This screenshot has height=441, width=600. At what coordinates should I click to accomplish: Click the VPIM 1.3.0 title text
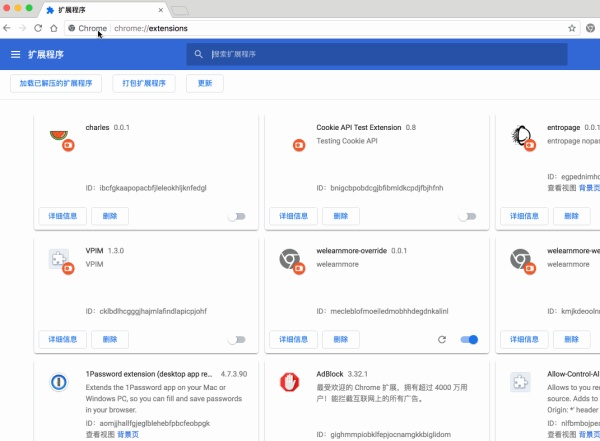pyautogui.click(x=105, y=251)
